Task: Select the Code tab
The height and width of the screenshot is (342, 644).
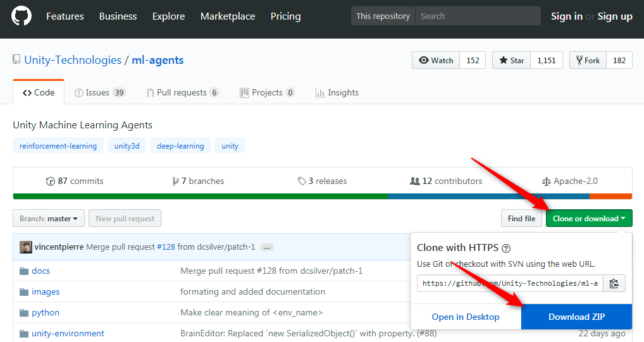Action: point(39,92)
